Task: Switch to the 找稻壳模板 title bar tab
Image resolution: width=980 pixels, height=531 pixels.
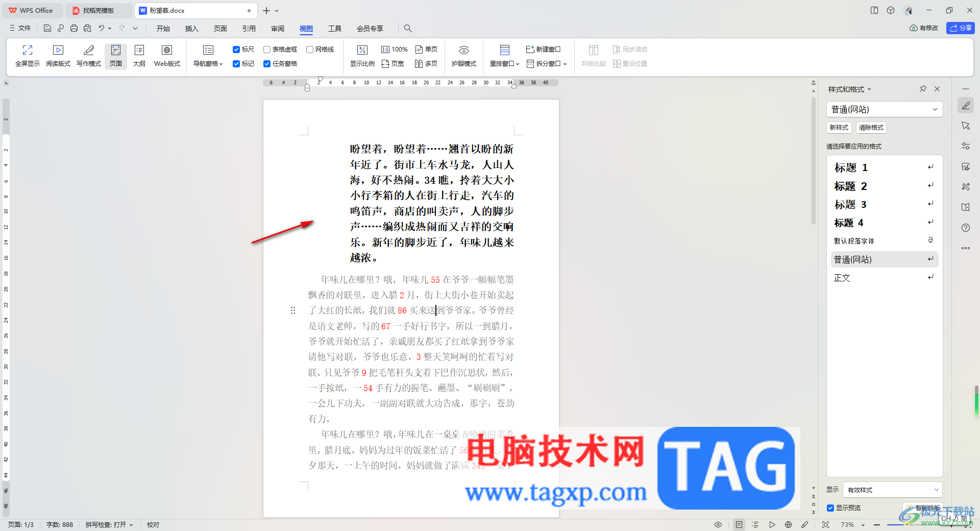Action: pos(99,10)
